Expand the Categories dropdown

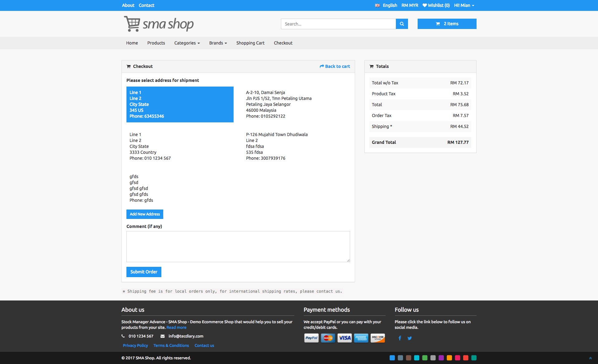tap(187, 43)
